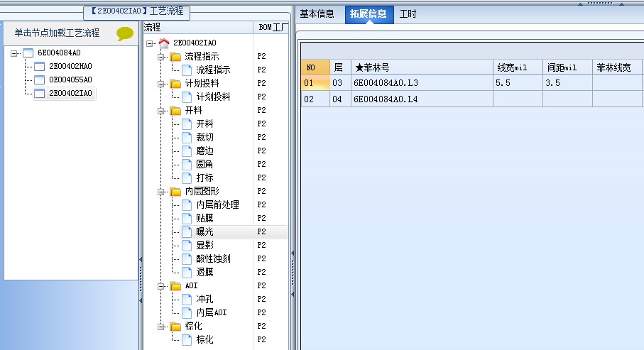Click the splitter handle beside the detail pane

coord(293,273)
